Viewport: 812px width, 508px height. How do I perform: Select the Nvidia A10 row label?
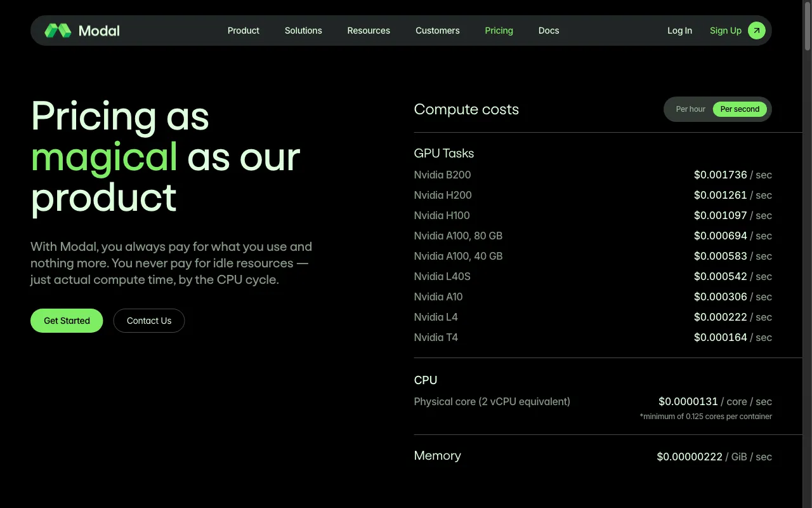pos(438,297)
